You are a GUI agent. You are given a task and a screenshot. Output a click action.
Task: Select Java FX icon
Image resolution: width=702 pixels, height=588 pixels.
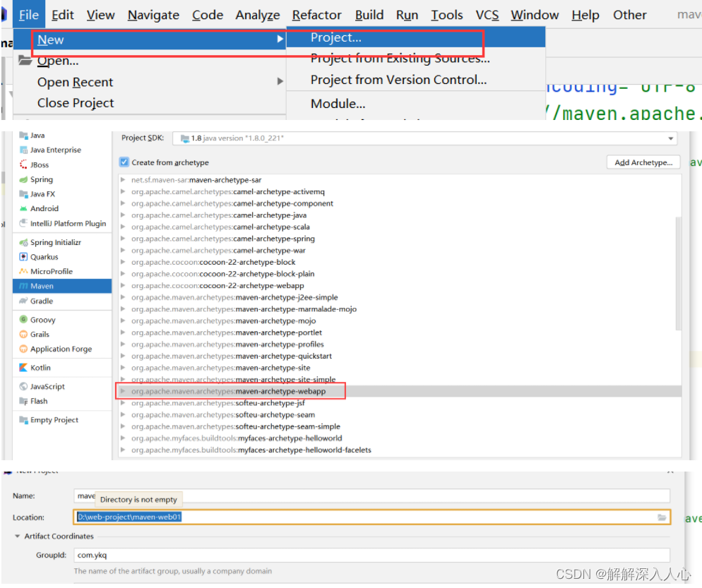point(23,194)
